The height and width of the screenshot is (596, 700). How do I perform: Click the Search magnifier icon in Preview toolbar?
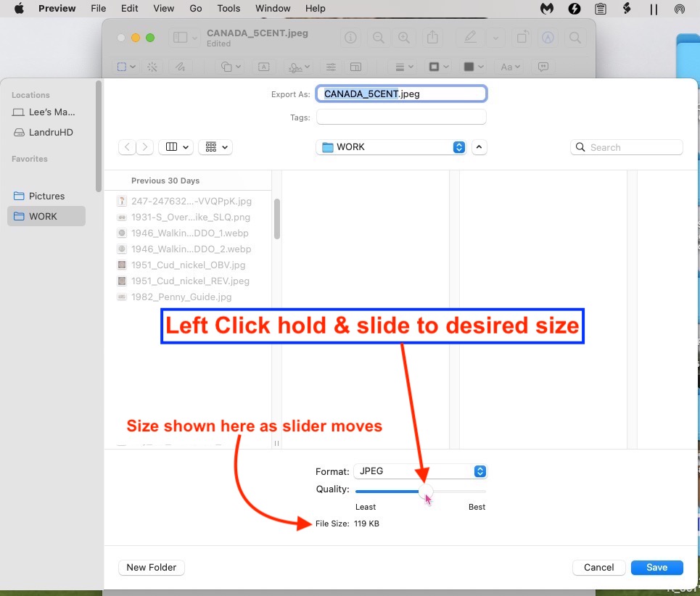coord(575,38)
